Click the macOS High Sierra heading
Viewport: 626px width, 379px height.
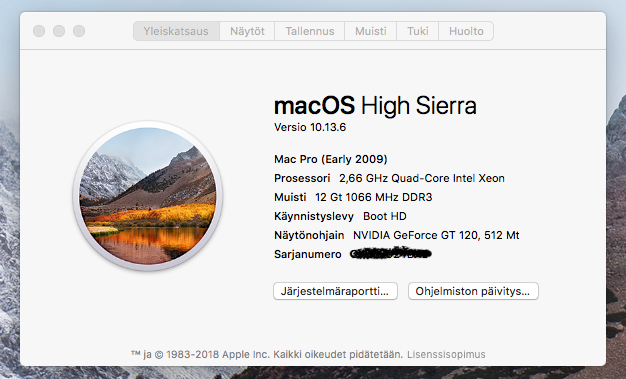tap(375, 106)
